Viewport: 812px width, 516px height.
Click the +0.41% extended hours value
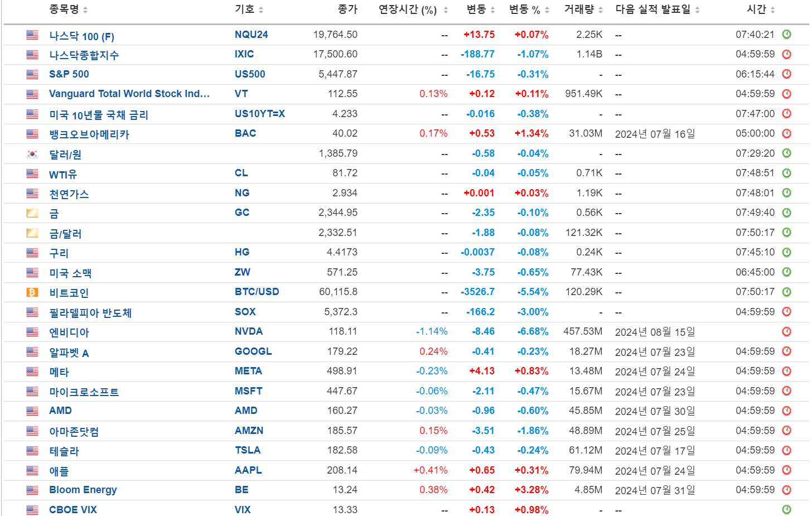pos(431,470)
